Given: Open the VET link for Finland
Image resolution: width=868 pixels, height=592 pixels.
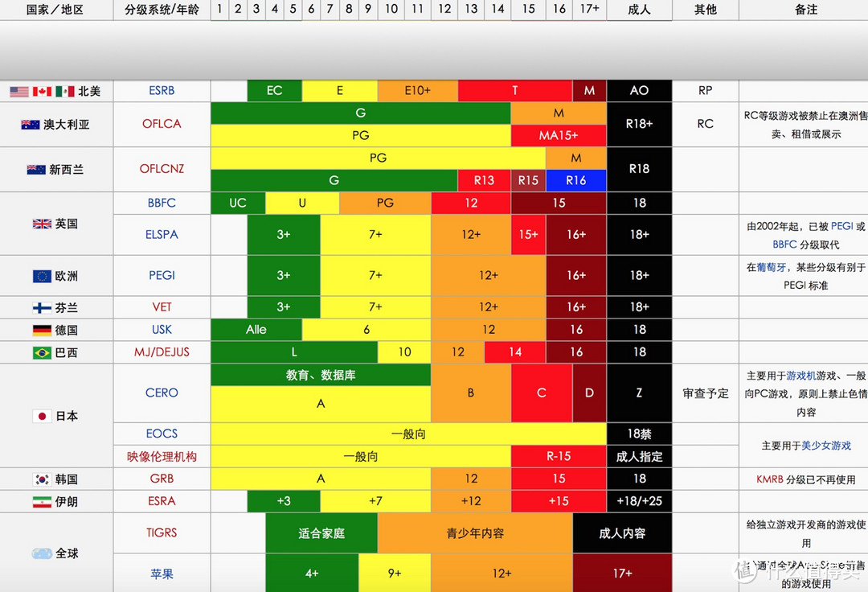Looking at the screenshot, I should (162, 306).
